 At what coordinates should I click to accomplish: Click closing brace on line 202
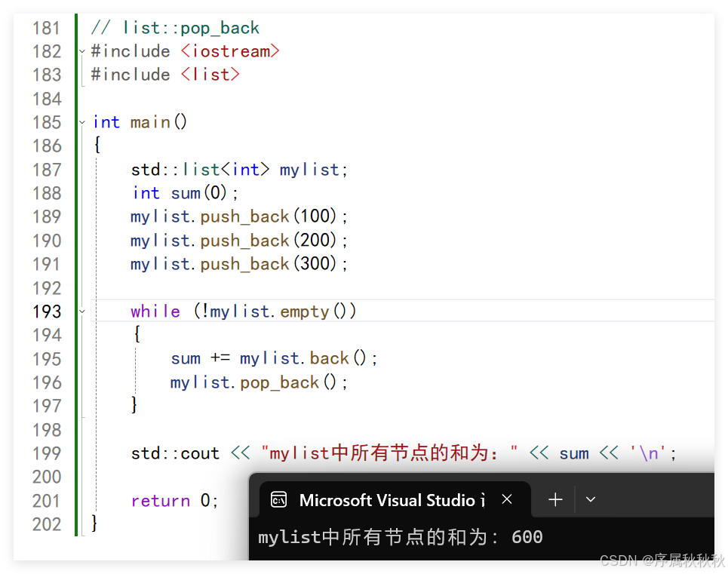(x=94, y=523)
